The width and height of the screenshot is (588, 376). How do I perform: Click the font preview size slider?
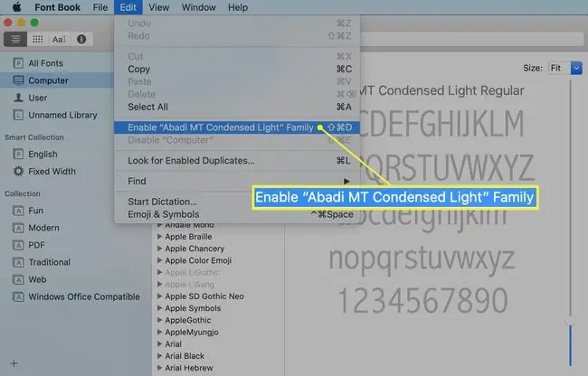pos(571,322)
